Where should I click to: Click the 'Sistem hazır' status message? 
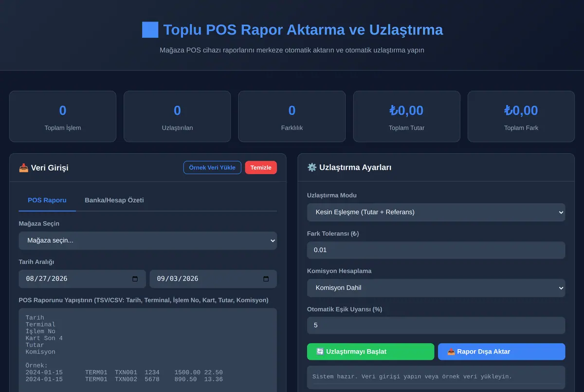tap(412, 376)
